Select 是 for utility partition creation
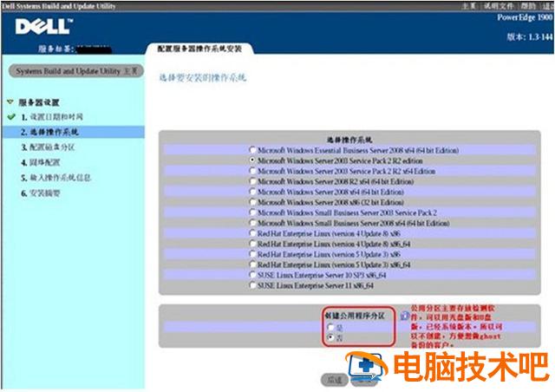The image size is (555, 392). 331,327
